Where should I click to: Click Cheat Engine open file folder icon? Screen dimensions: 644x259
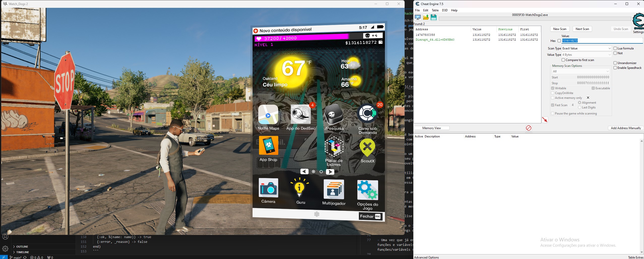tap(426, 17)
